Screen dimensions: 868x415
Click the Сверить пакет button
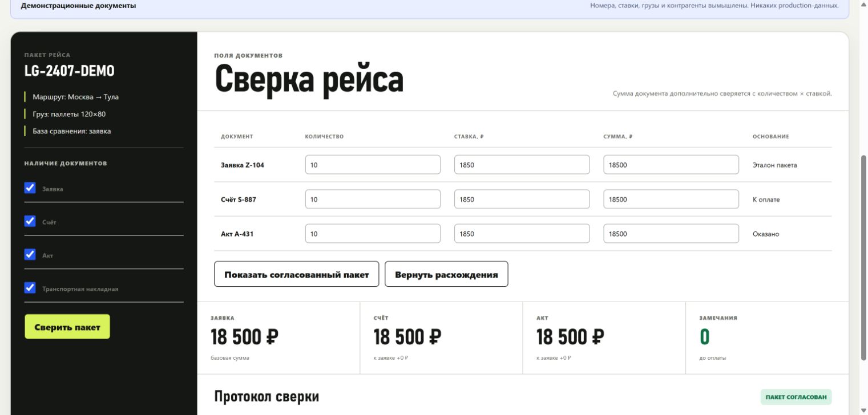point(67,327)
